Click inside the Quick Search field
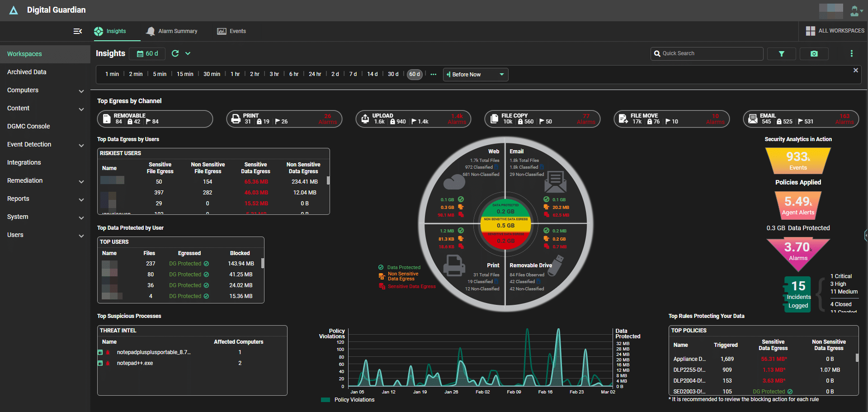The width and height of the screenshot is (868, 412). [x=708, y=53]
